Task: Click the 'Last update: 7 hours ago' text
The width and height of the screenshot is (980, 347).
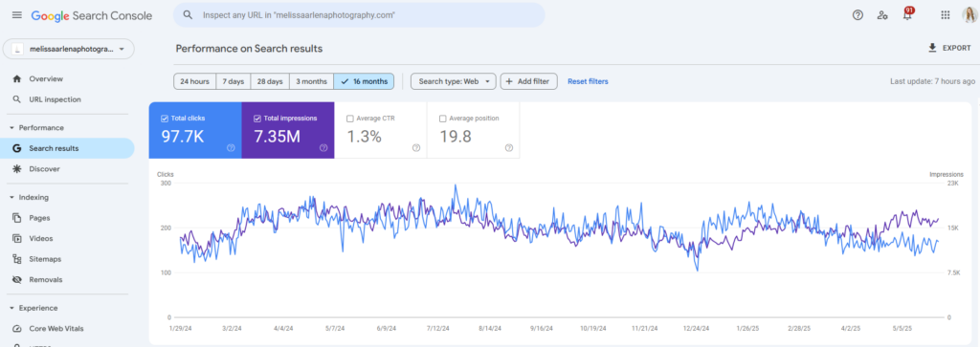Action: [x=932, y=82]
